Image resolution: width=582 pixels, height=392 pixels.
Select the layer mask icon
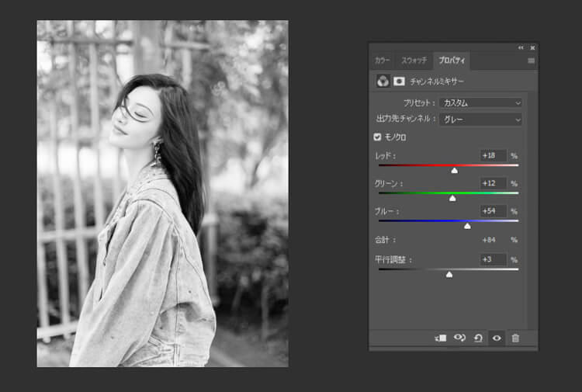coord(399,81)
